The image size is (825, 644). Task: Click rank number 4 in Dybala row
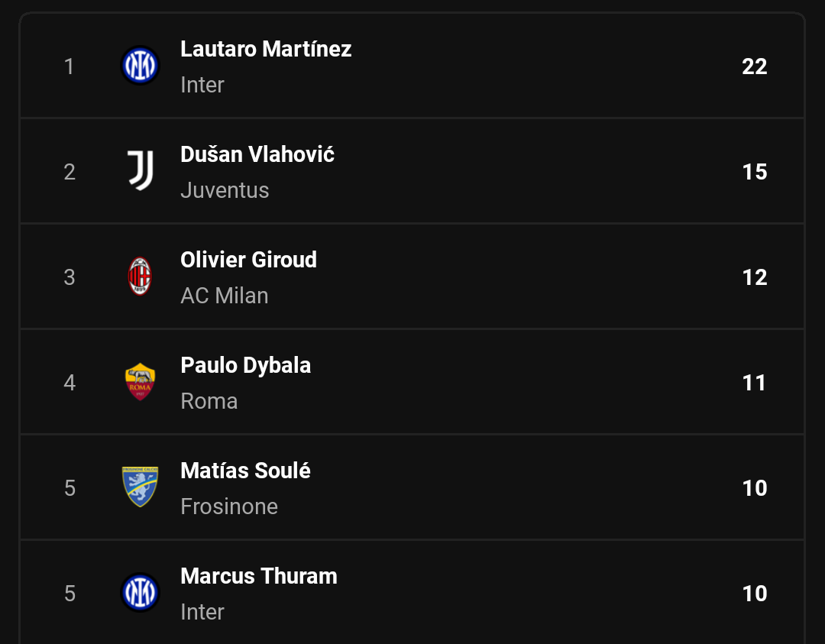(x=70, y=383)
